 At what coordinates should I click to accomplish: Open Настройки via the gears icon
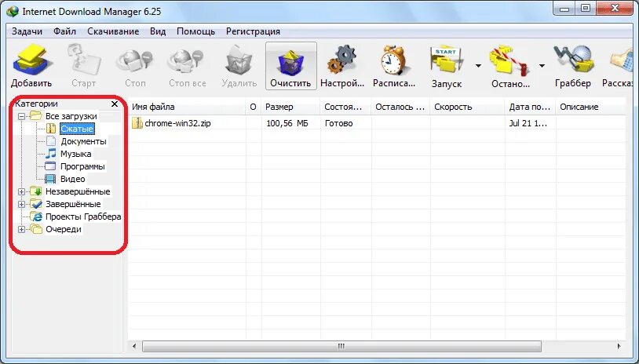pos(342,60)
